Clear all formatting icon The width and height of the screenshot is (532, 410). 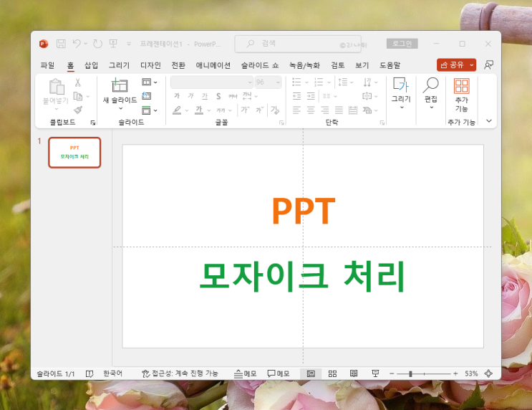(274, 110)
